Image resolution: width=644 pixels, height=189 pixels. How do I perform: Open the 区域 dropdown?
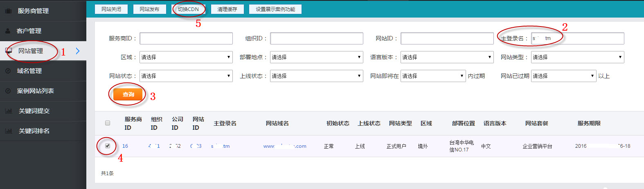[x=186, y=57]
